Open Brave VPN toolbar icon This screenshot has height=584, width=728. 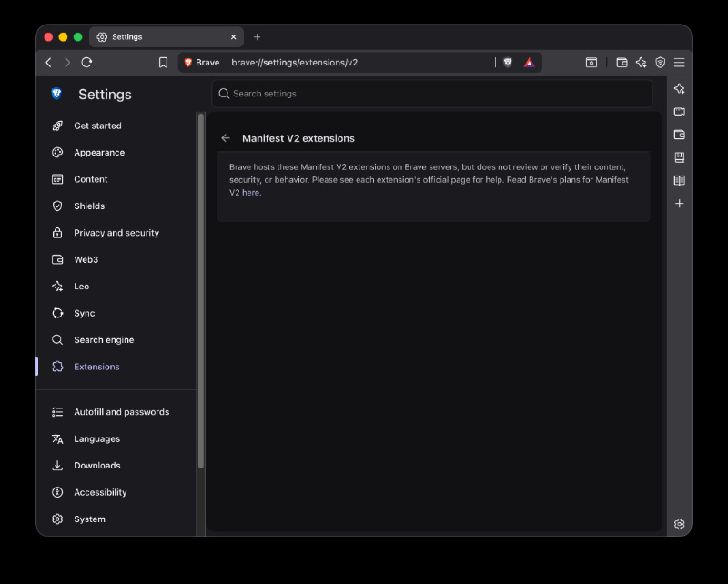click(661, 62)
